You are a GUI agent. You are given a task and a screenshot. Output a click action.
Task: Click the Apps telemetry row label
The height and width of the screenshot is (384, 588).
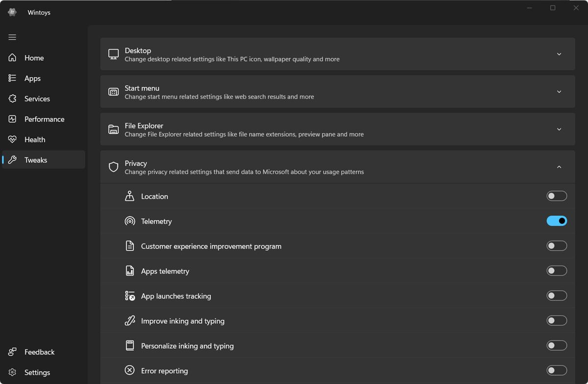tap(165, 271)
